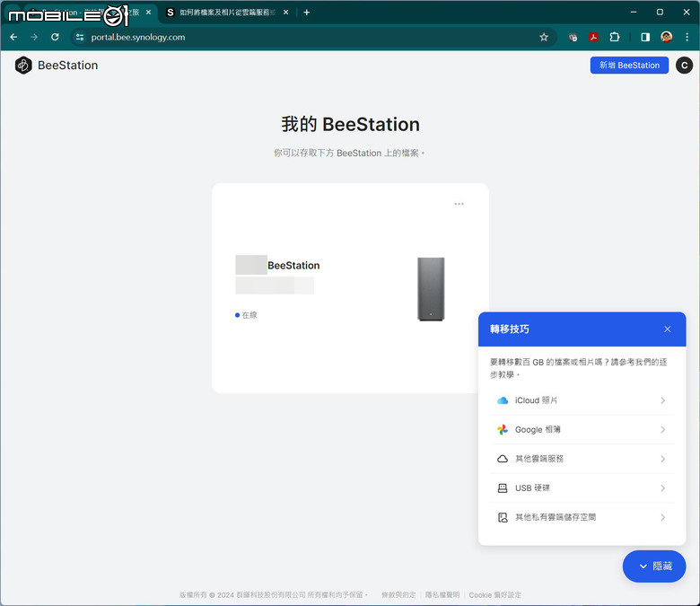Reload the page with refresh icon
This screenshot has height=606, width=700.
pyautogui.click(x=55, y=37)
